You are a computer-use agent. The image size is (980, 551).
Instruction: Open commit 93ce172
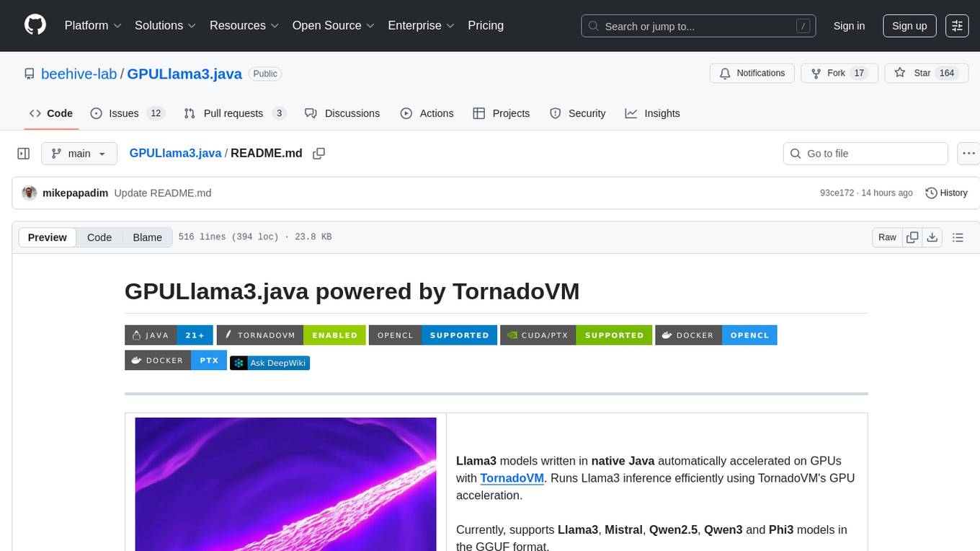pyautogui.click(x=837, y=193)
